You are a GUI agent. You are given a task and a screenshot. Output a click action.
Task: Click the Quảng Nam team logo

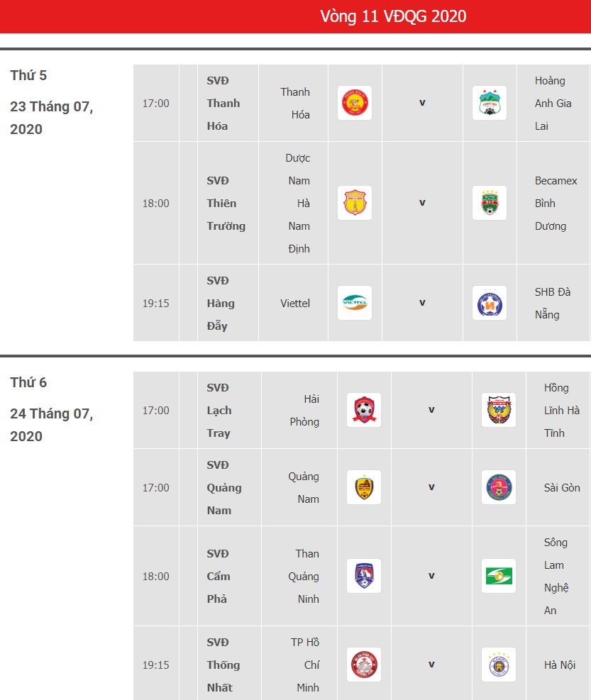364,487
